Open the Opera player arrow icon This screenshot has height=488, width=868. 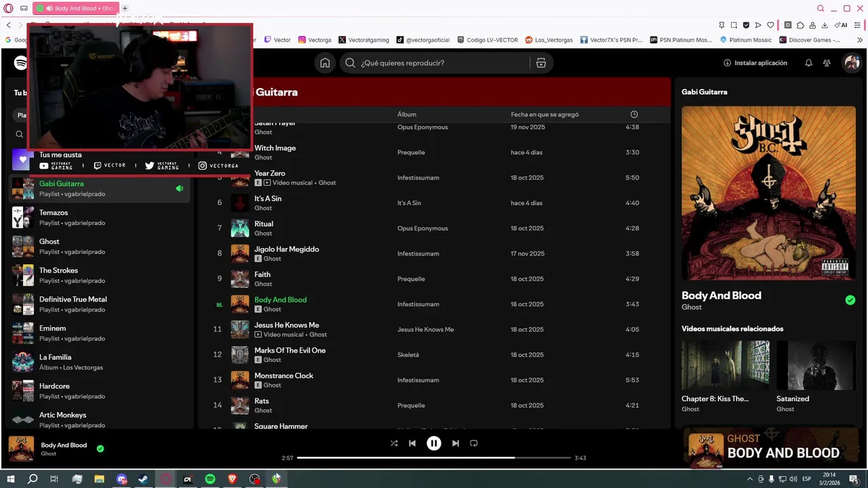[x=759, y=25]
